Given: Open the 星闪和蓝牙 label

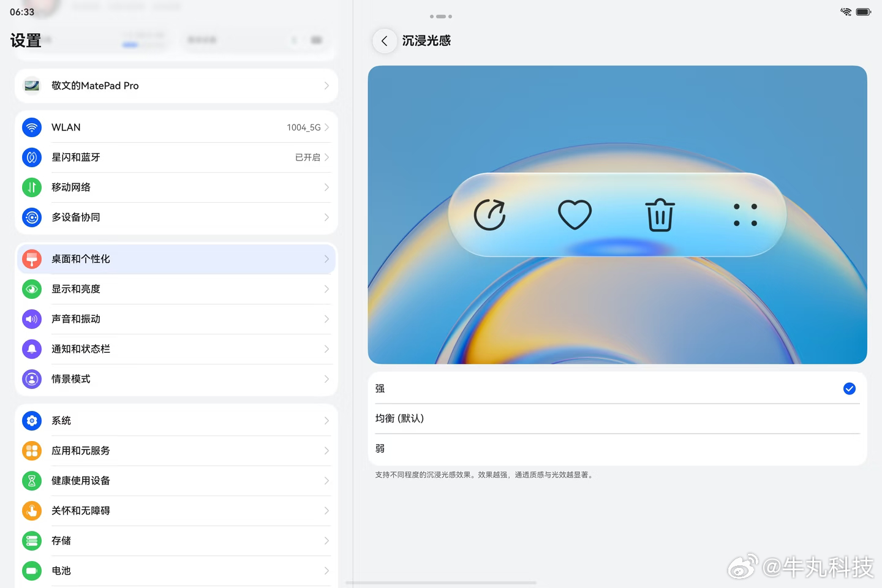Looking at the screenshot, I should (76, 157).
